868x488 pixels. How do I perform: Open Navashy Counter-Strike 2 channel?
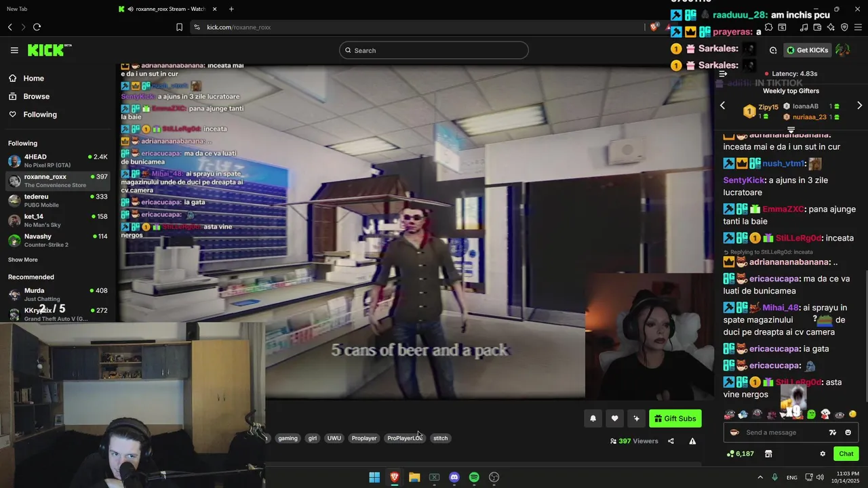click(x=58, y=240)
